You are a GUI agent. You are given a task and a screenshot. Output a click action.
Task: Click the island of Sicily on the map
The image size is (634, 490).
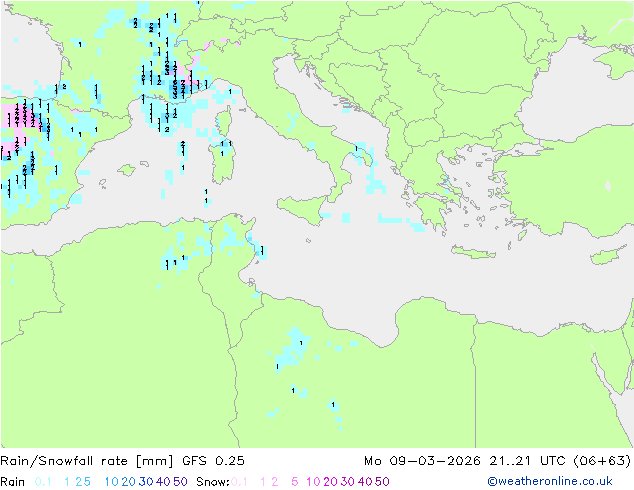point(304,209)
